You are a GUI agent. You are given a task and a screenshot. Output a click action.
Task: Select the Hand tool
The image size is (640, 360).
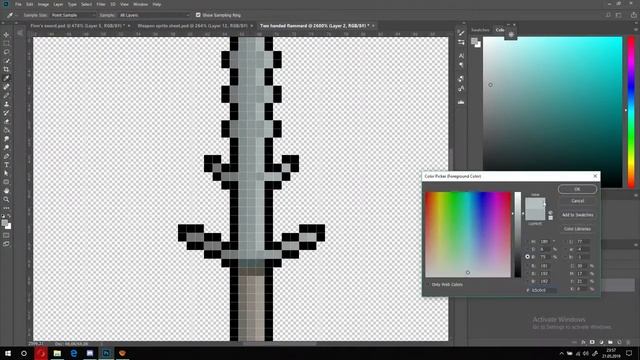click(6, 191)
